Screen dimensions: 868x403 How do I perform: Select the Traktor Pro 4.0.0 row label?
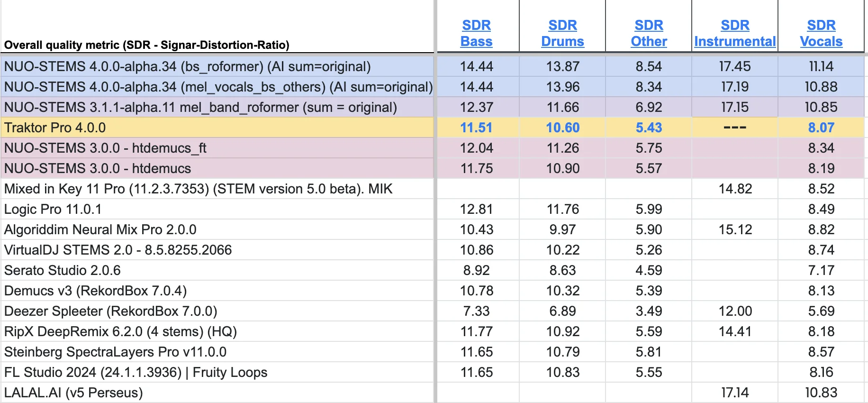pyautogui.click(x=55, y=128)
